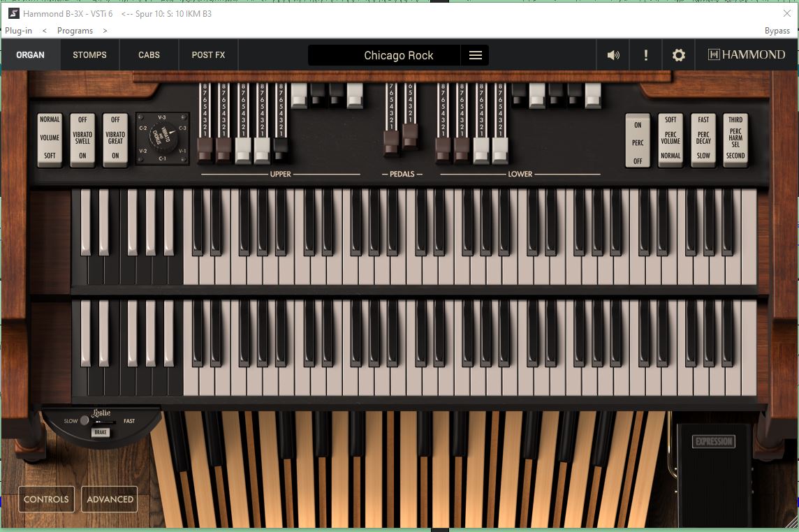799x532 pixels.
Task: Click the Leslie BRAKE button
Action: [101, 432]
